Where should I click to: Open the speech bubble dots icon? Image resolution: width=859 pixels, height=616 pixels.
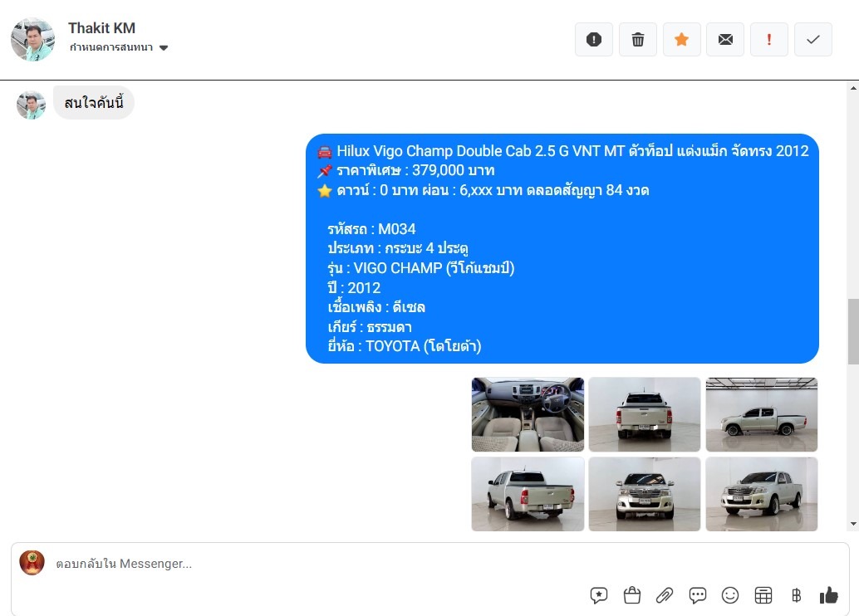pyautogui.click(x=697, y=595)
